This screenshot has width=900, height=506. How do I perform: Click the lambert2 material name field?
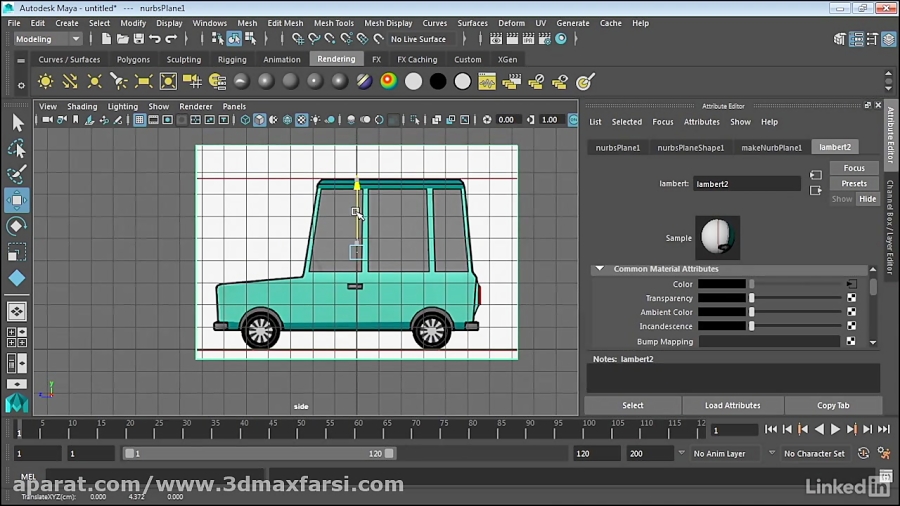[747, 184]
